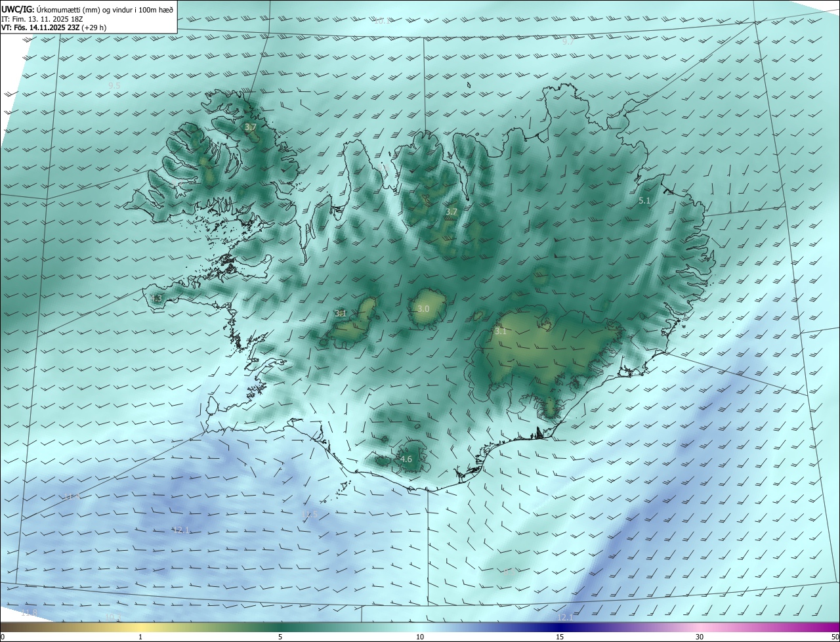Click the 3.1 label on Langjökull glacier
Screen dimensions: 840x642
(341, 314)
